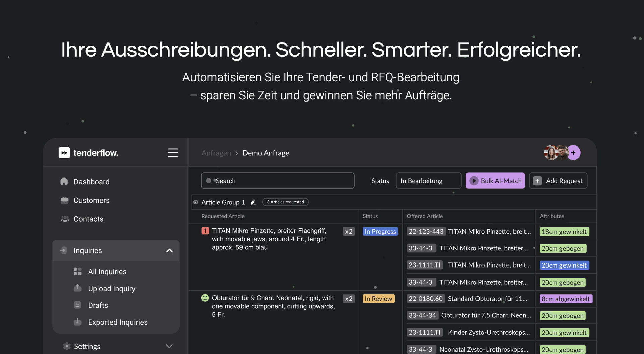Screen dimensions: 644x354
Task: Open Drafts via its document icon
Action: pos(77,305)
